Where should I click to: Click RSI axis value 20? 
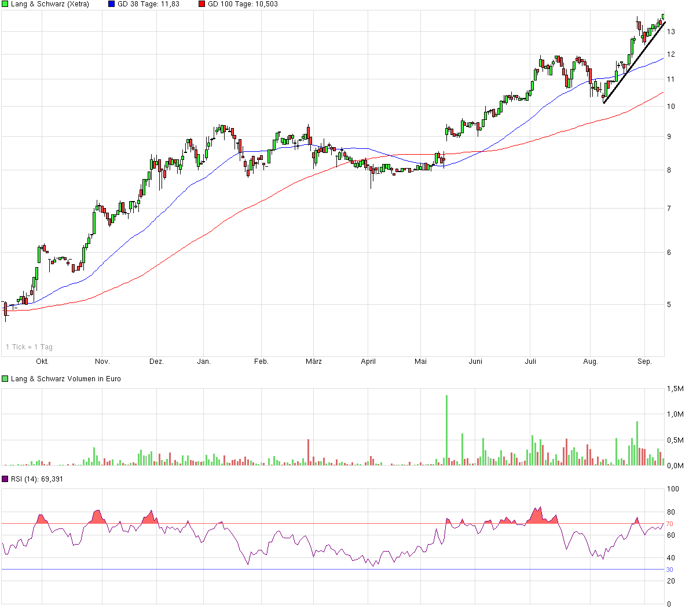pyautogui.click(x=671, y=581)
